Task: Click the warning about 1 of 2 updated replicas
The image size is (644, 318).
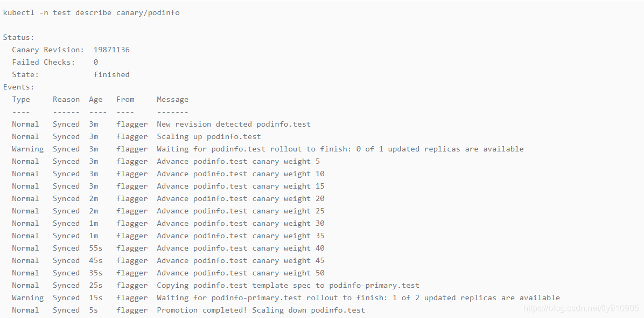Action: 358,298
